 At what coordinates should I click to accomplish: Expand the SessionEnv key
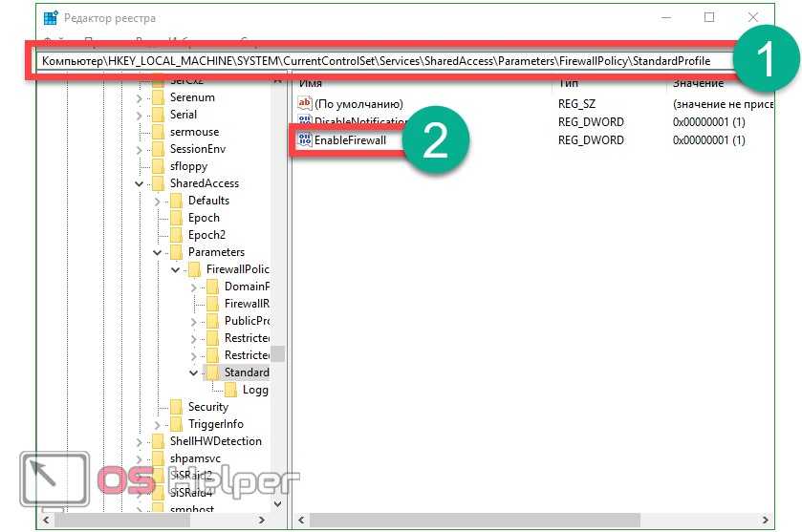[x=141, y=149]
